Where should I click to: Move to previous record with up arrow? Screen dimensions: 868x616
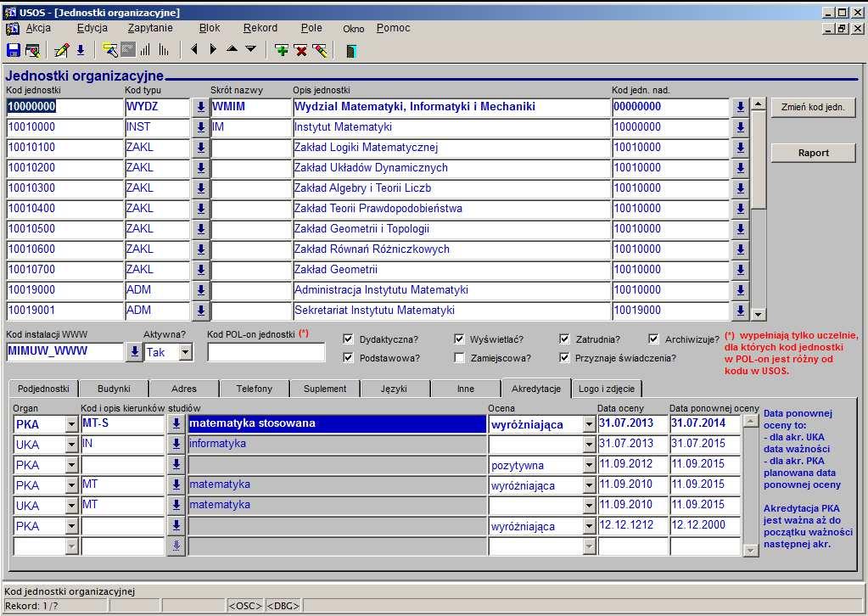[x=232, y=49]
